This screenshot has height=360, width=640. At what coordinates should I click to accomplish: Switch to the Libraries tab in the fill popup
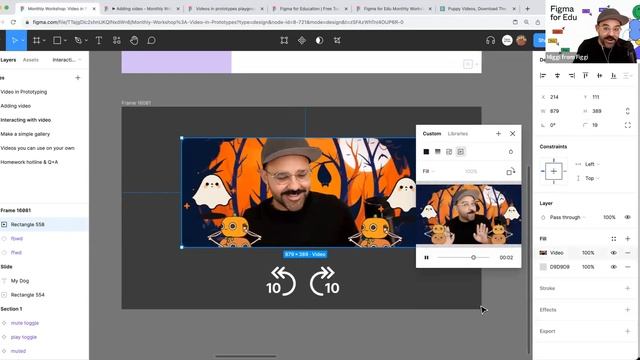coord(458,134)
